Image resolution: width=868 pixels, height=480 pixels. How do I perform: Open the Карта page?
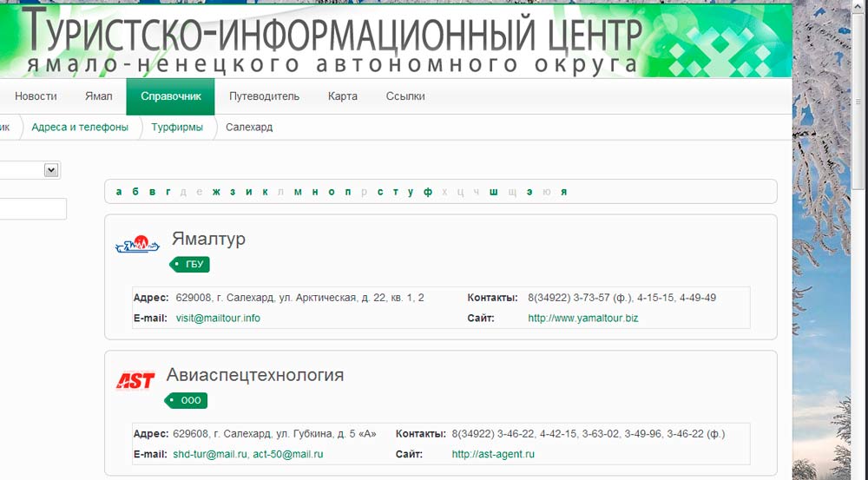point(343,96)
